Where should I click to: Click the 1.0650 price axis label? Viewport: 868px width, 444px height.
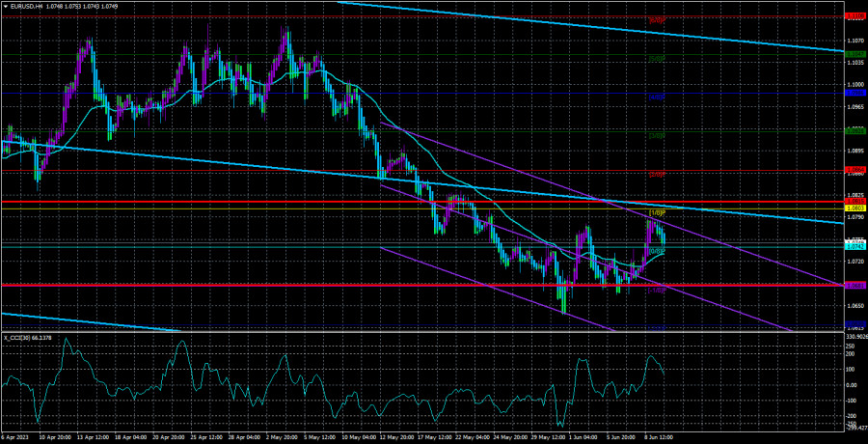click(855, 305)
